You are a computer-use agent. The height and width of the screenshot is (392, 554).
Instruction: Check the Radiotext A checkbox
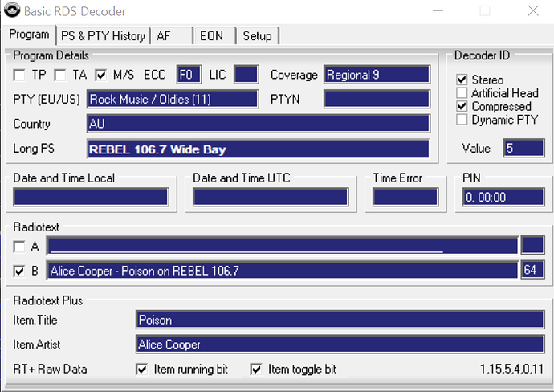point(20,247)
